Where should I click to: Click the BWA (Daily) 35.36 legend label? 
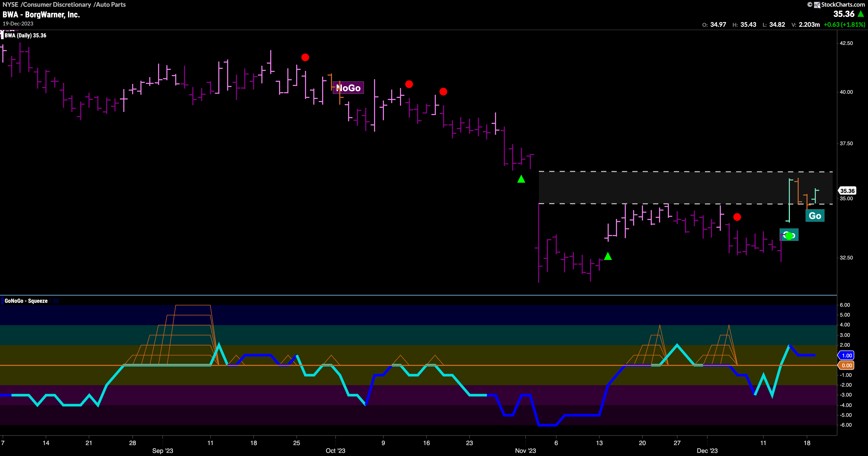[25, 35]
